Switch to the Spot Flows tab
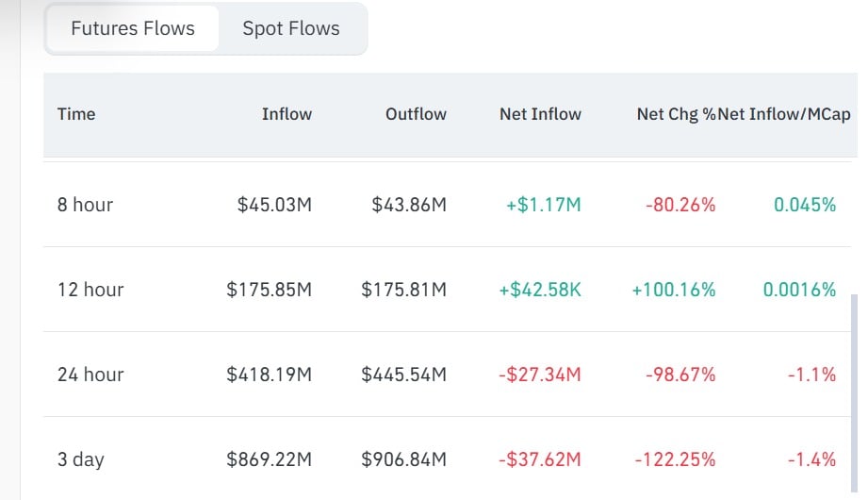The width and height of the screenshot is (868, 500). click(x=291, y=28)
